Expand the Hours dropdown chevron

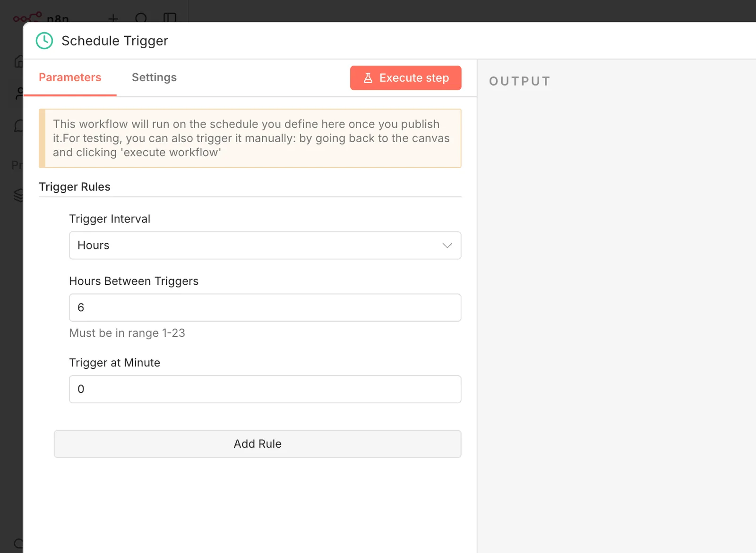[x=447, y=245]
